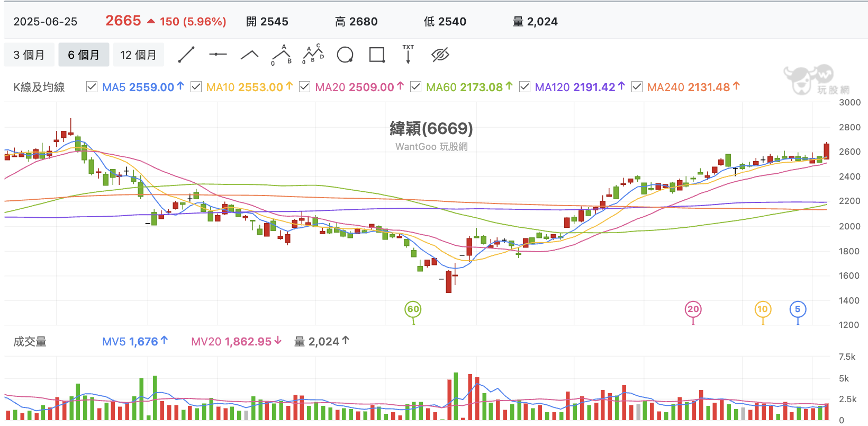This screenshot has height=426, width=868.
Task: Select the TXT text annotation tool
Action: (408, 55)
